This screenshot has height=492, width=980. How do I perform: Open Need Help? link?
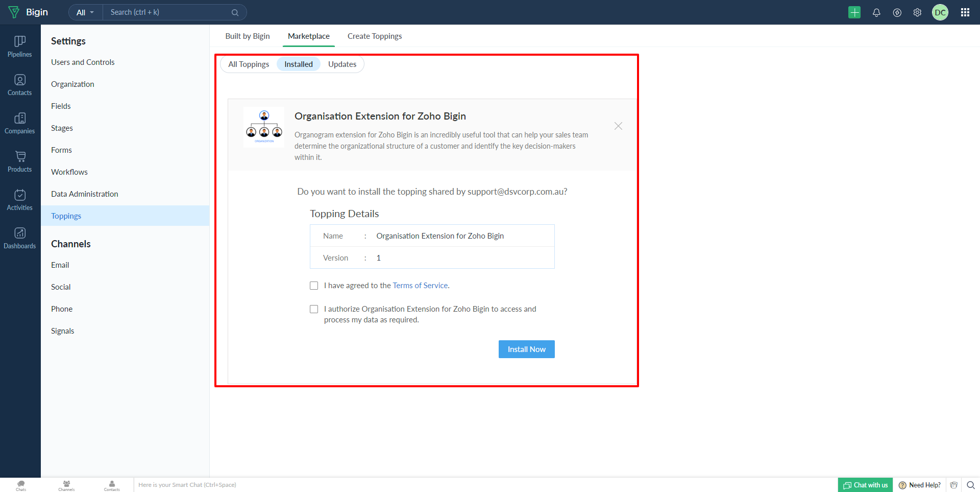point(920,485)
